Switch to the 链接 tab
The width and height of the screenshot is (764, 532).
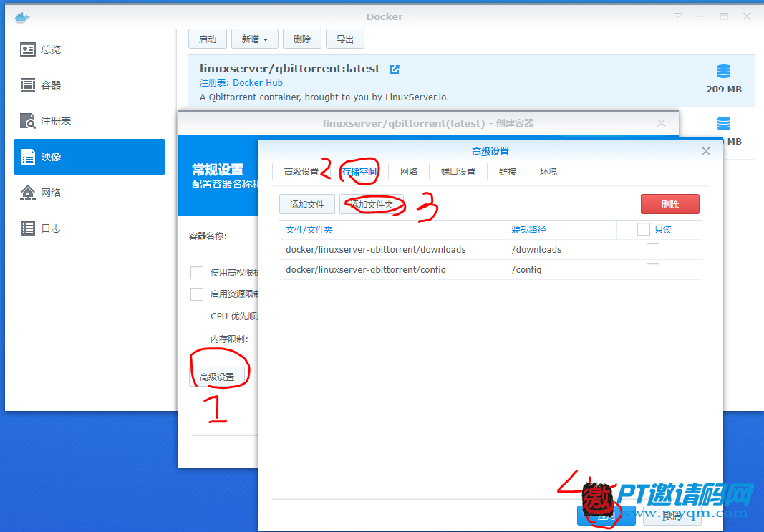coord(508,172)
